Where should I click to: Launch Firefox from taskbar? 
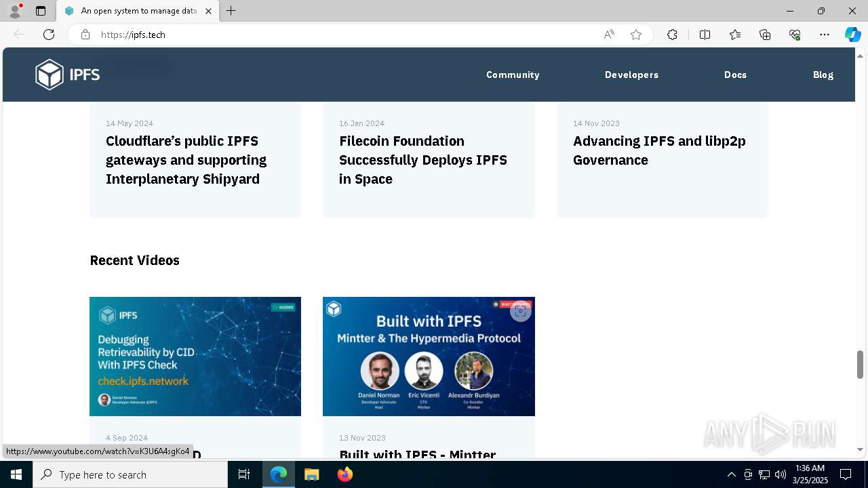(344, 474)
